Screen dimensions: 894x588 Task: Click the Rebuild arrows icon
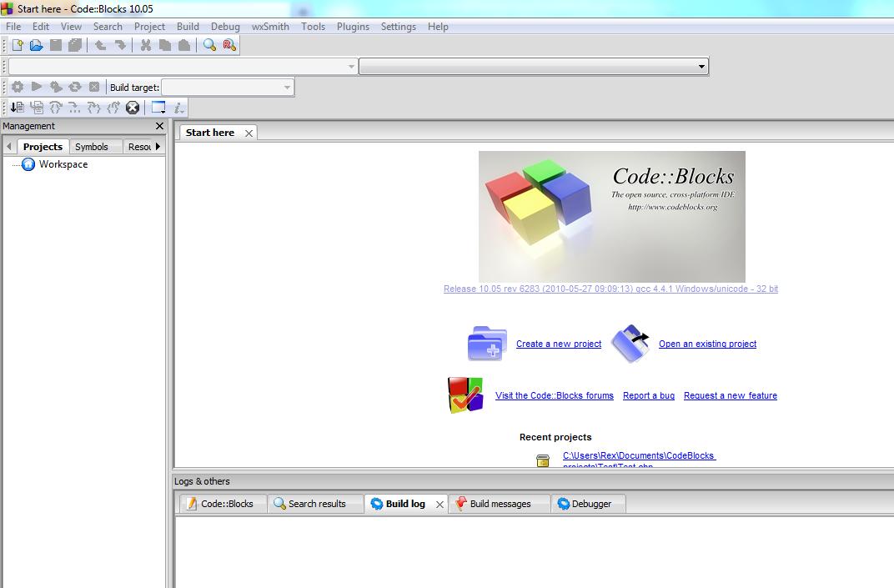pos(75,87)
